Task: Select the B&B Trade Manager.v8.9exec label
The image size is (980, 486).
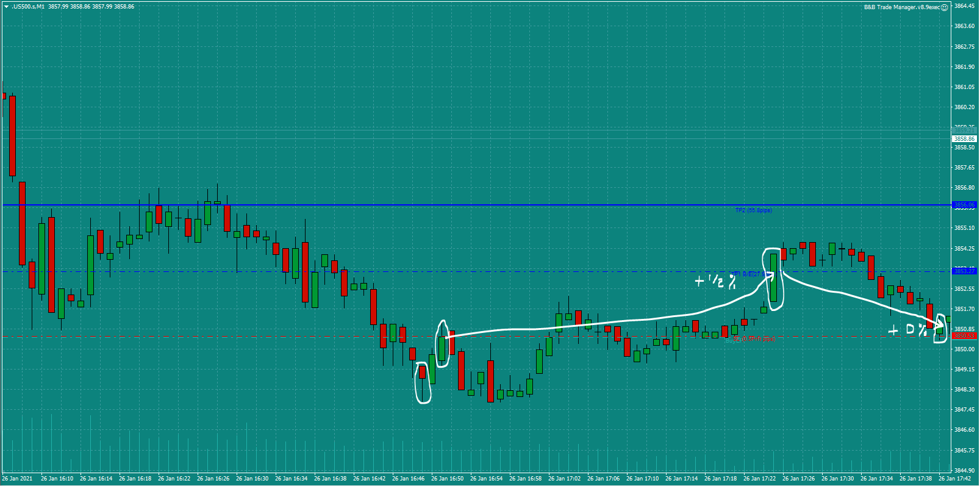Action: (902, 7)
